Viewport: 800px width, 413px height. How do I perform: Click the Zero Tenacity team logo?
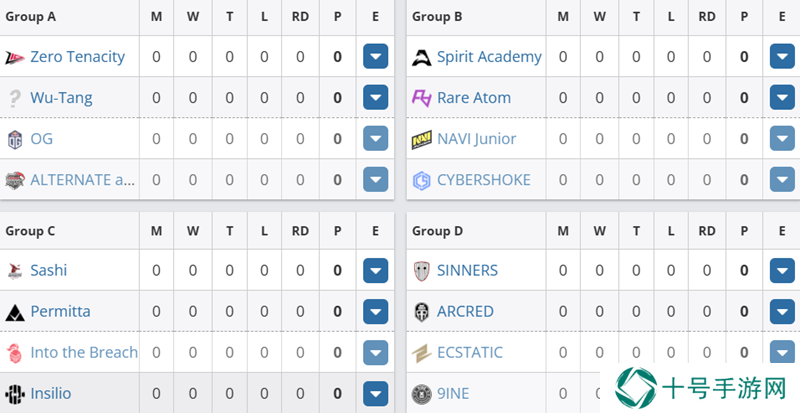coord(15,57)
